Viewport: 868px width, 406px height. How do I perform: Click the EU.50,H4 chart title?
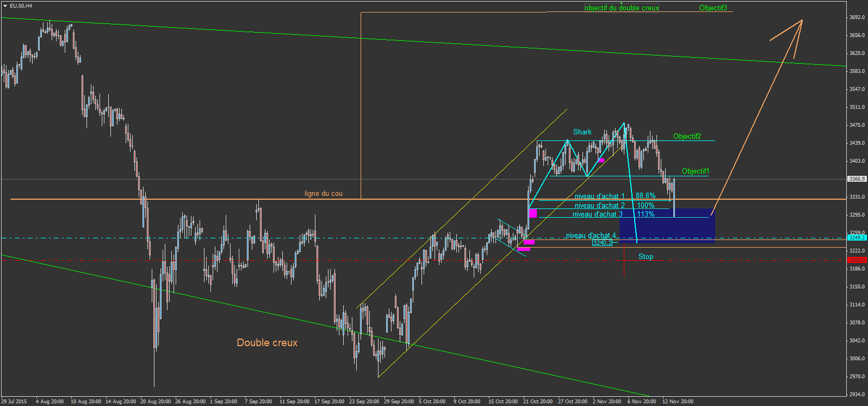tap(21, 5)
